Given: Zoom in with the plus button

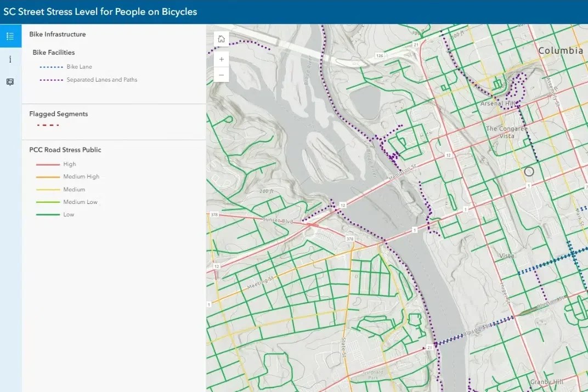Looking at the screenshot, I should click(221, 59).
